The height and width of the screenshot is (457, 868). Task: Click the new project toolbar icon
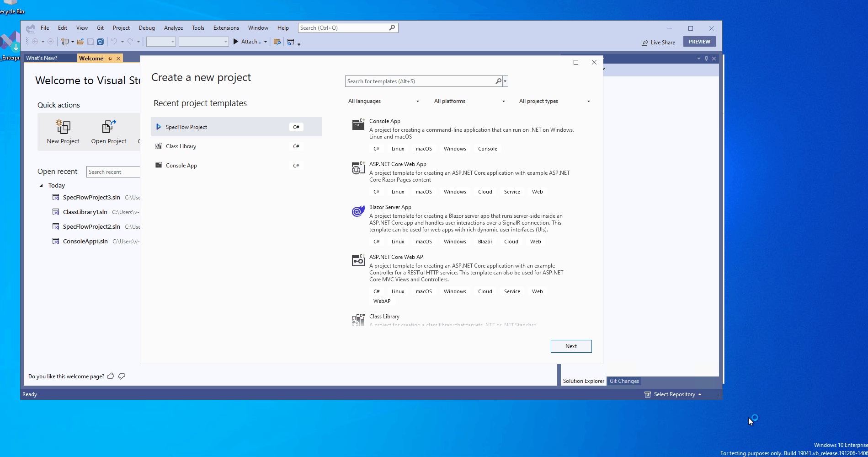point(65,42)
